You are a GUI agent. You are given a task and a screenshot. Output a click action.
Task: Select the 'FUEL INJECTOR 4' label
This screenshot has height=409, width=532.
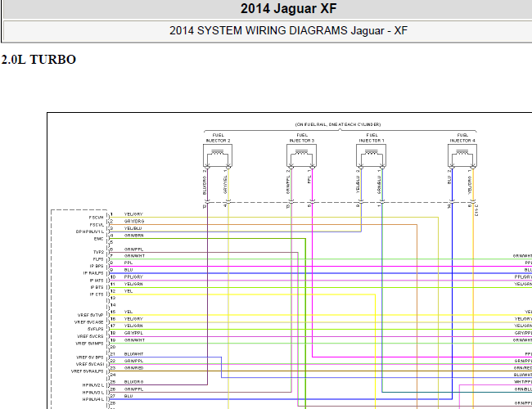[x=462, y=137]
